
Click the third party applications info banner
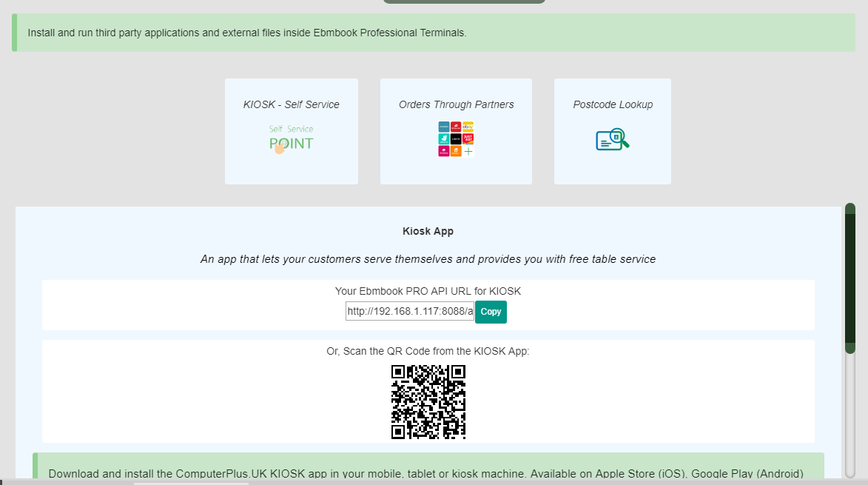434,33
